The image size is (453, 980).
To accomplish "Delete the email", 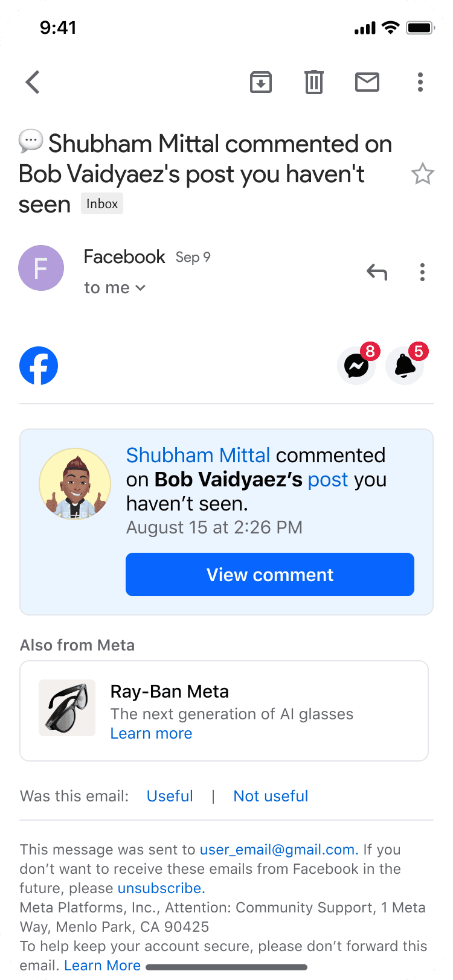I will pos(313,82).
